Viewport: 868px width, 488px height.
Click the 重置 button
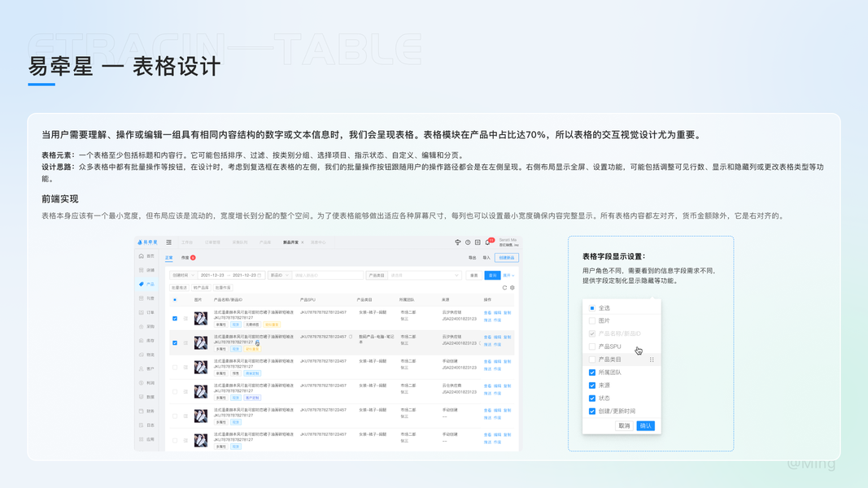click(473, 275)
